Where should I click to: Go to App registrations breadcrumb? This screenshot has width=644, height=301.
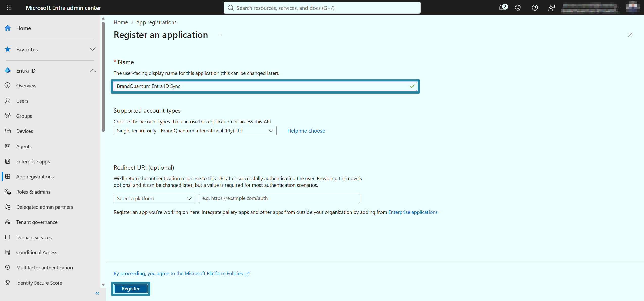pos(156,22)
